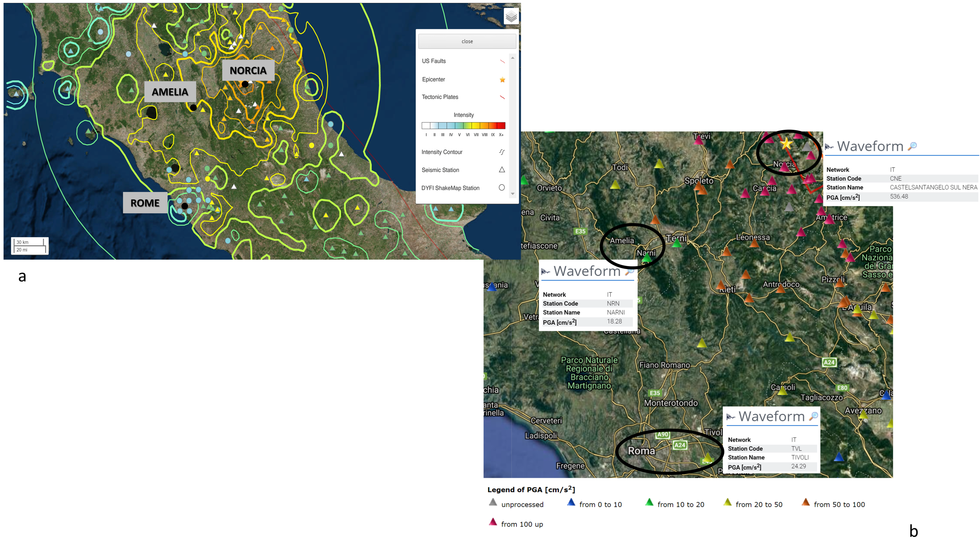Toggle the US Faults layer entry

click(x=434, y=61)
